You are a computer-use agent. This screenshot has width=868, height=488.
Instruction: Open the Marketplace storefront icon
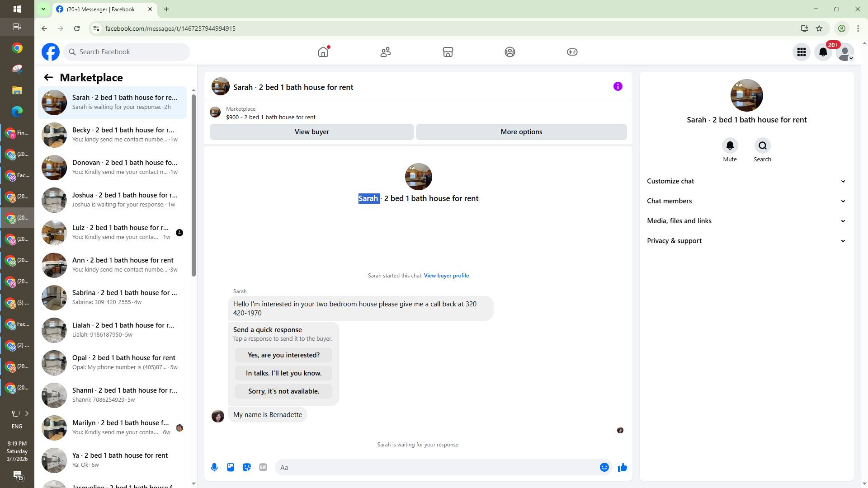point(448,52)
